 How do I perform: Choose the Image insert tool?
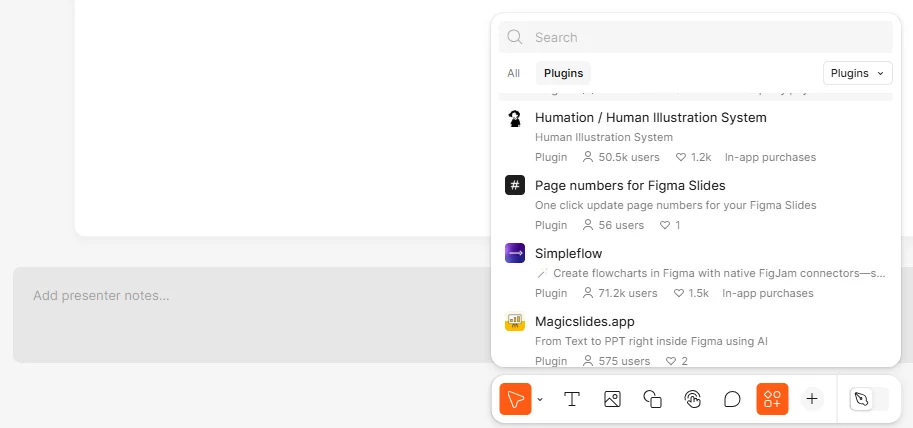point(612,399)
